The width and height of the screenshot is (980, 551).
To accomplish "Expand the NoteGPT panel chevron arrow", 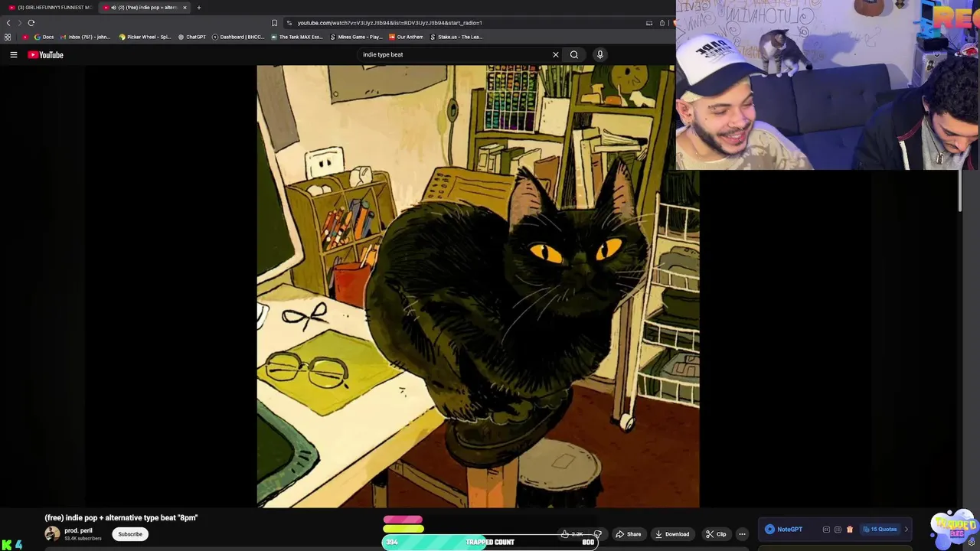I will (906, 530).
